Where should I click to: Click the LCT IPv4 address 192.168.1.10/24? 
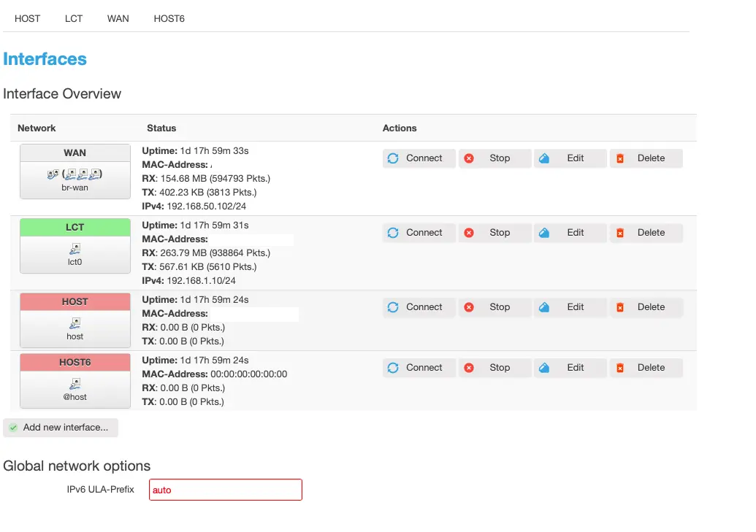click(x=201, y=280)
